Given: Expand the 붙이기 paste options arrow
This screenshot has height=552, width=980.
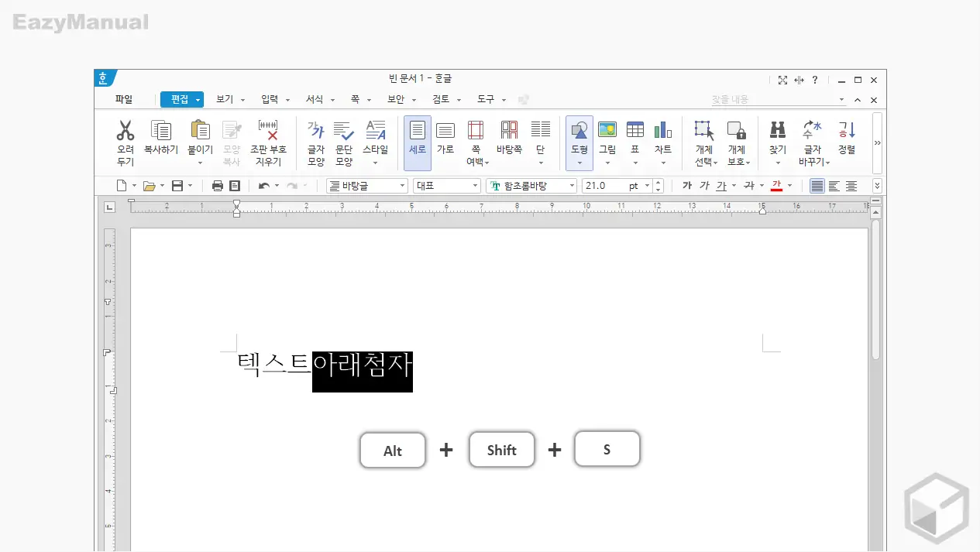Looking at the screenshot, I should coord(200,163).
